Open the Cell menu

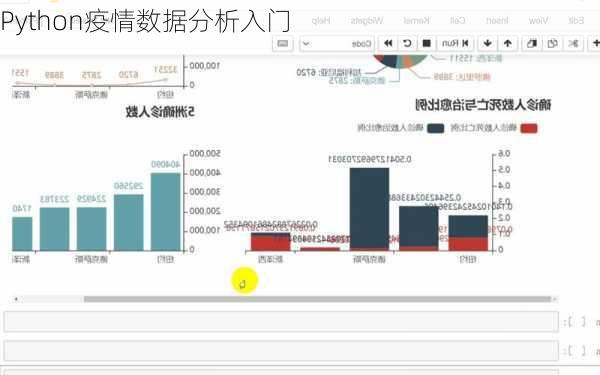(x=458, y=20)
